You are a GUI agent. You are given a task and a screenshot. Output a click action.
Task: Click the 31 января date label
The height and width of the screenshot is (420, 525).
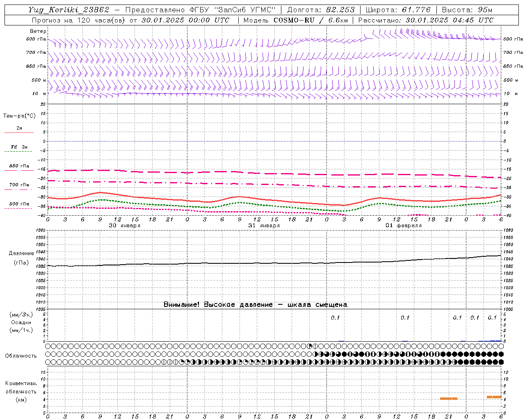(x=264, y=226)
